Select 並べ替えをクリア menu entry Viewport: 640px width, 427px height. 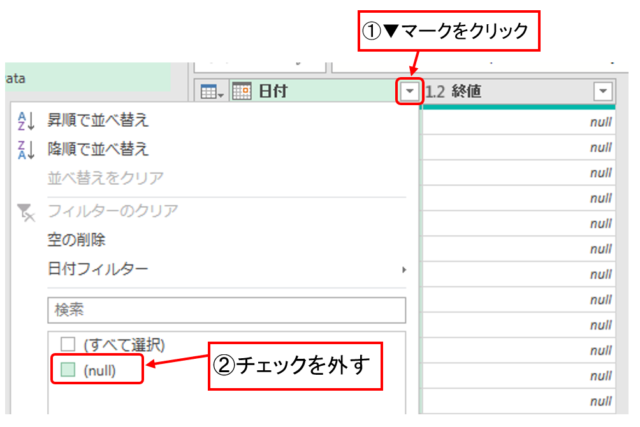(x=105, y=178)
